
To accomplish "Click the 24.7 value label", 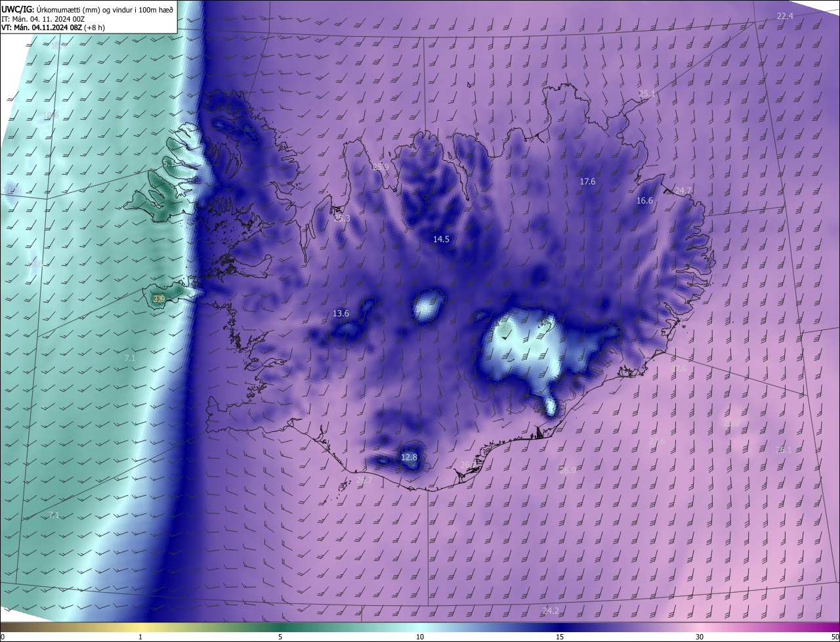I will pos(683,190).
